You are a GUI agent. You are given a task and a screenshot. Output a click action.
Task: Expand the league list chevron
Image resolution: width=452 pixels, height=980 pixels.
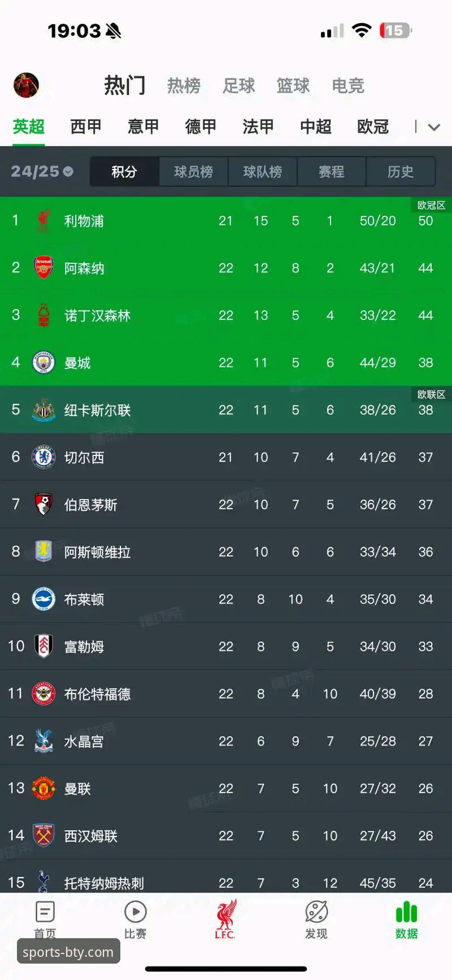(434, 127)
